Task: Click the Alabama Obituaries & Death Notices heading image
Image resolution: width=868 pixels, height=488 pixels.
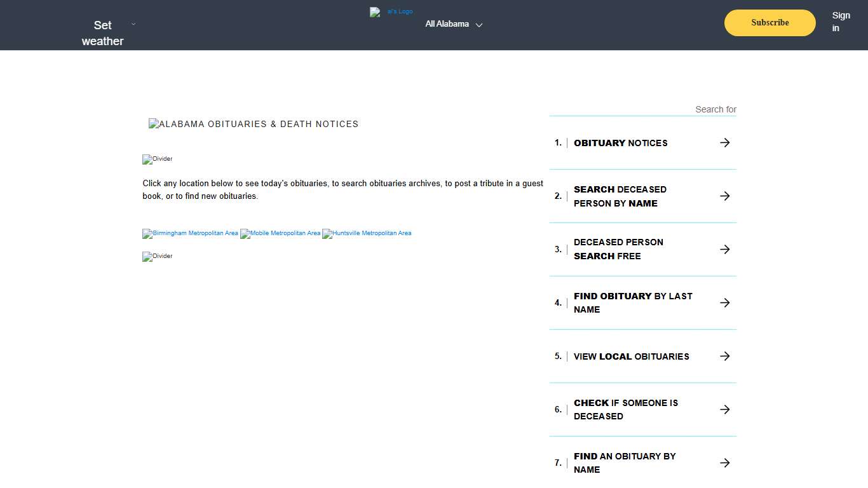Action: (254, 124)
